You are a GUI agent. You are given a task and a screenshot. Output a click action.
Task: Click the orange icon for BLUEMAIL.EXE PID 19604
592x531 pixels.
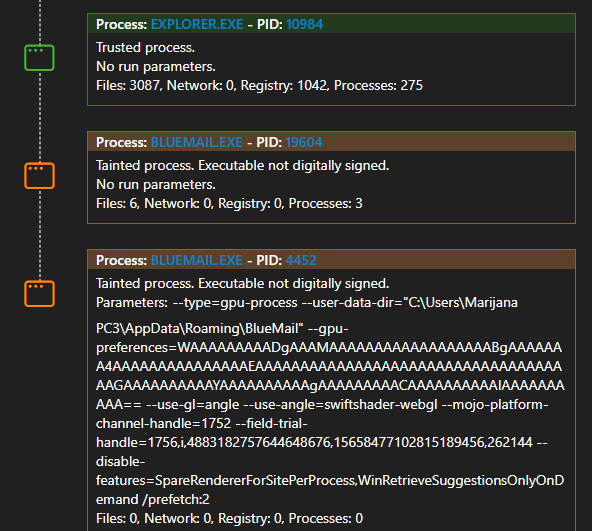pos(39,175)
